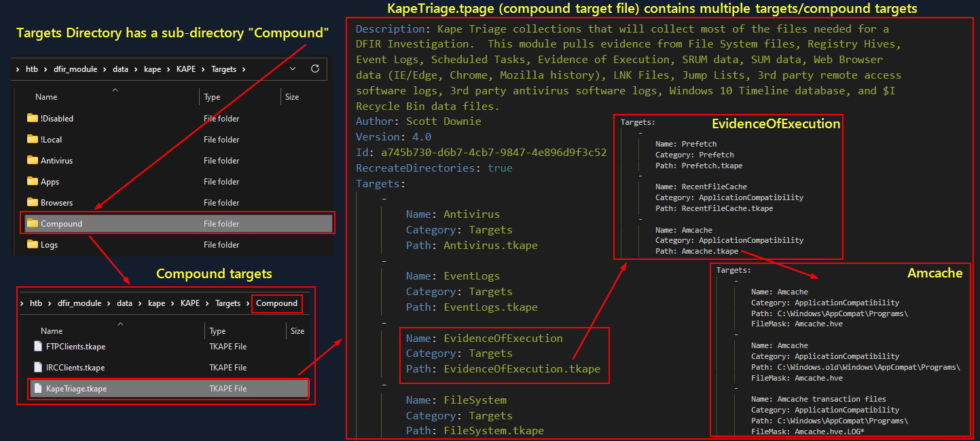The height and width of the screenshot is (441, 980).
Task: Click 'Name: RecentFileCache' line
Action: pos(701,187)
